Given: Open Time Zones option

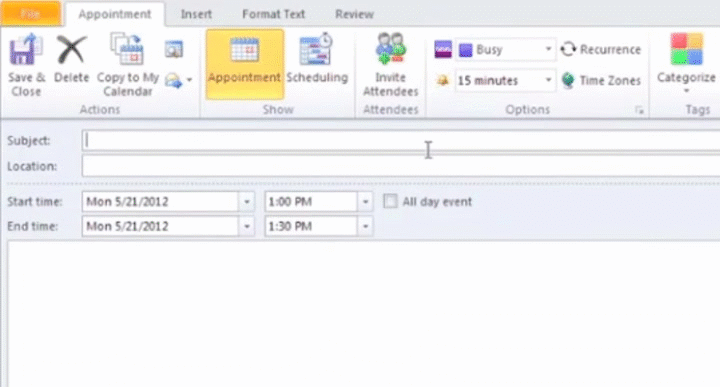Looking at the screenshot, I should click(601, 80).
